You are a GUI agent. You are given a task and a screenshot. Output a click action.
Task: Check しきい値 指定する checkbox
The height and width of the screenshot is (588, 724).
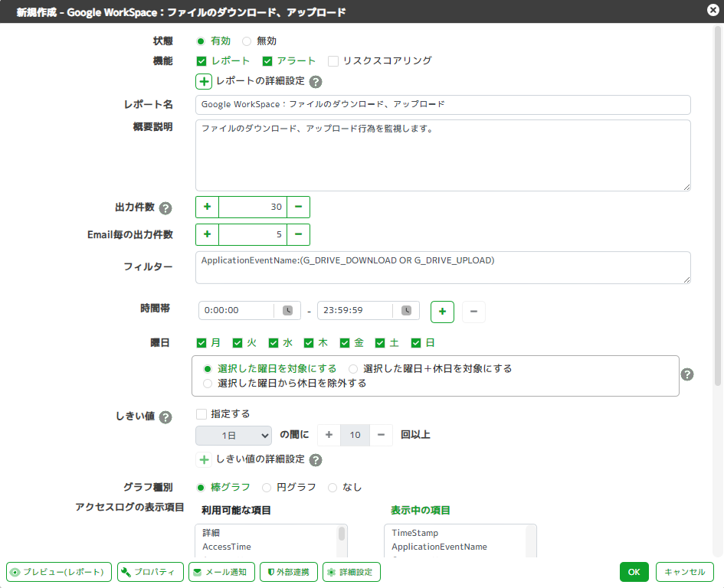[x=201, y=414]
